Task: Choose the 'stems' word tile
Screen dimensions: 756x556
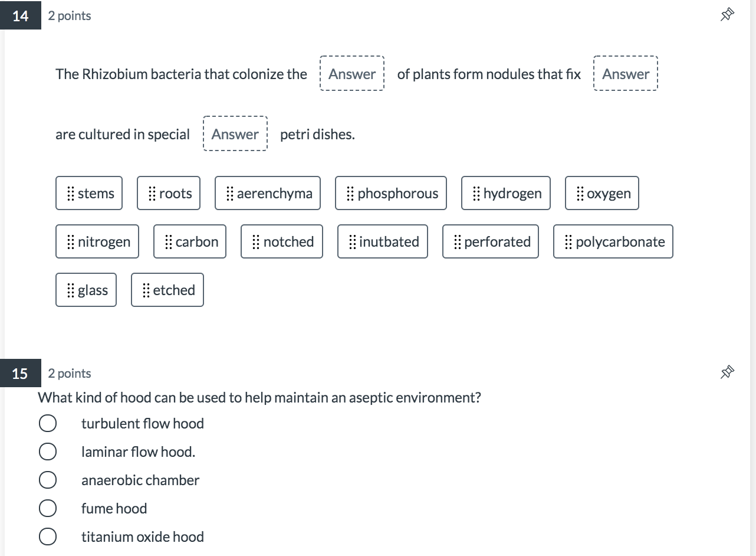Action: 89,193
